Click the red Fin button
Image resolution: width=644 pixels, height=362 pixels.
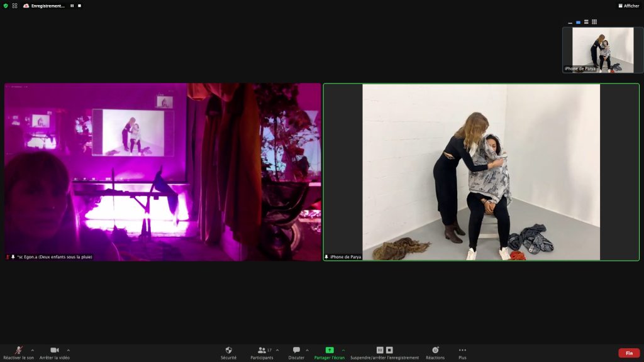click(629, 353)
